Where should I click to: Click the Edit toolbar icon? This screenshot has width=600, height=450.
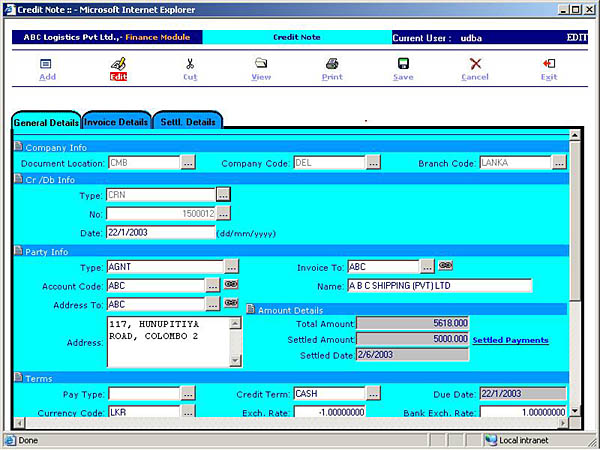(118, 64)
